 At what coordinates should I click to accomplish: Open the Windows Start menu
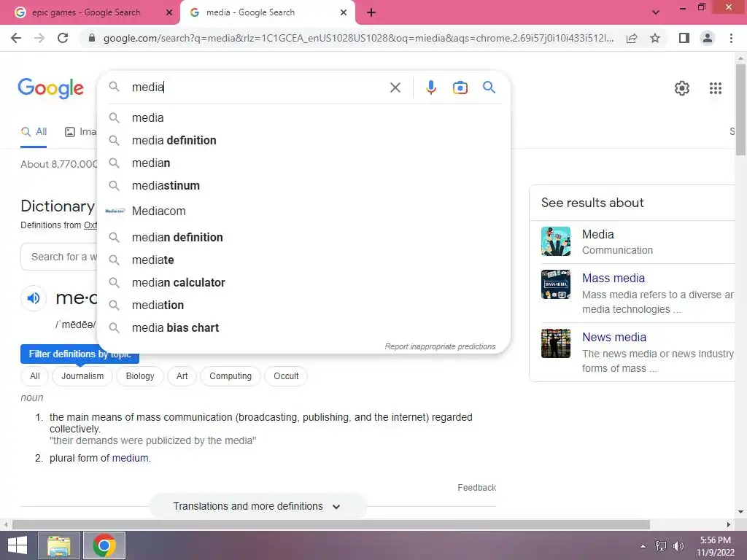[18, 545]
